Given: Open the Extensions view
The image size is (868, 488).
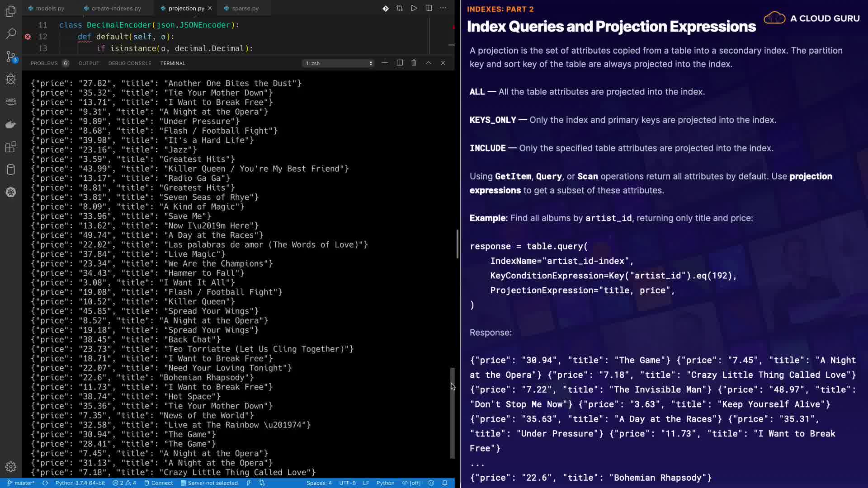Looking at the screenshot, I should 11,147.
